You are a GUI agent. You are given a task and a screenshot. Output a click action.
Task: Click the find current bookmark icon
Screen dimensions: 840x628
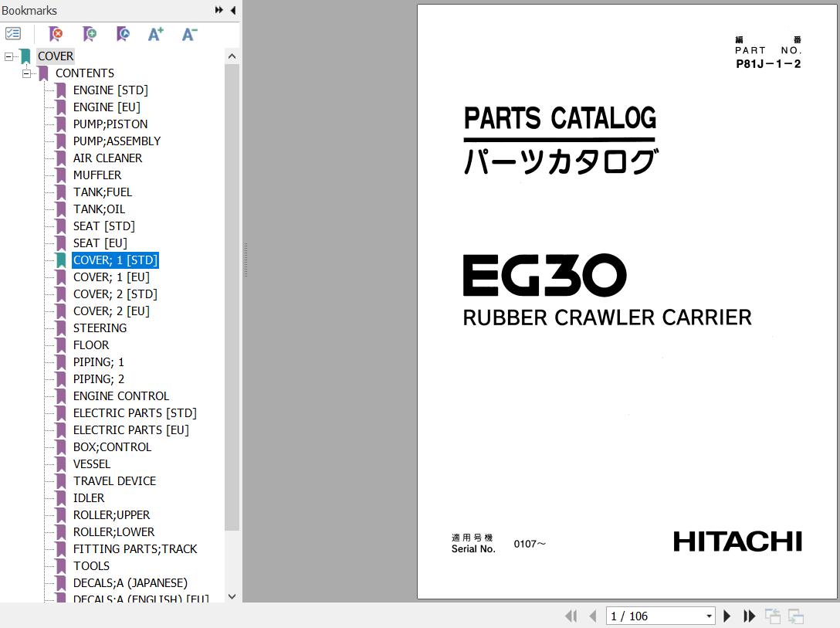coord(123,34)
